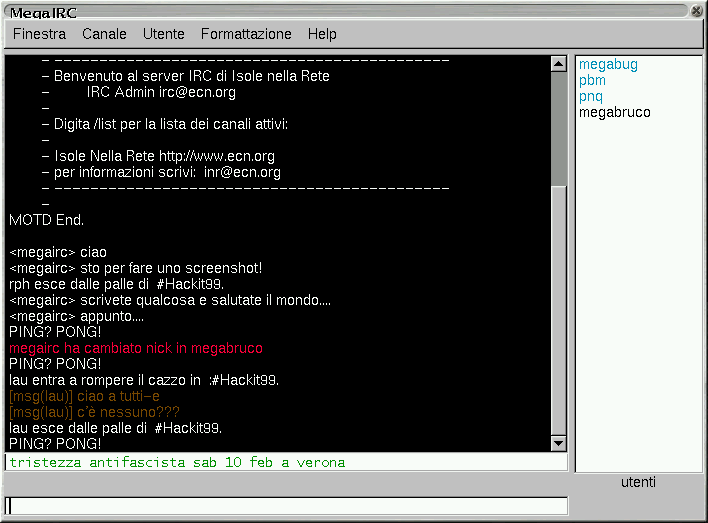708x523 pixels.
Task: Select user pnq in the user list
Action: (591, 97)
